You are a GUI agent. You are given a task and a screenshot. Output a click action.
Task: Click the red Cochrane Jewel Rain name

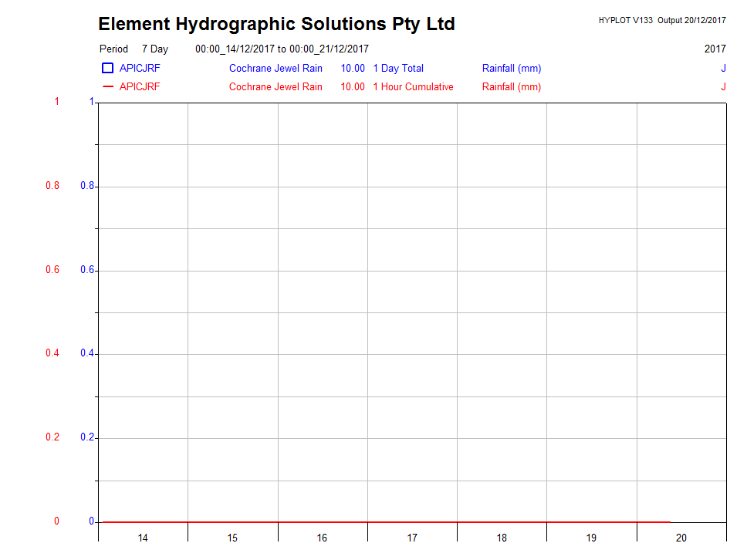pos(275,87)
